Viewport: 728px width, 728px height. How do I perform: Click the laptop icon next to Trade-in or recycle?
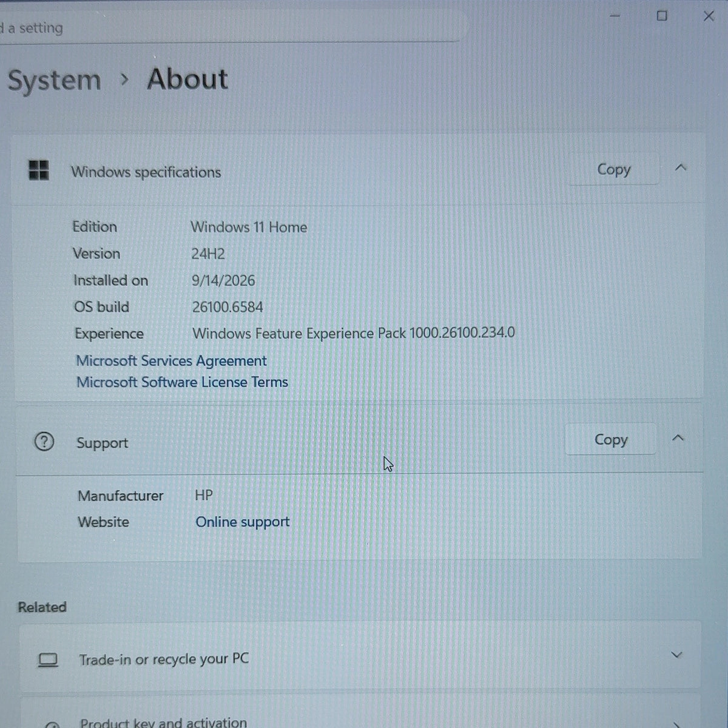pos(48,659)
